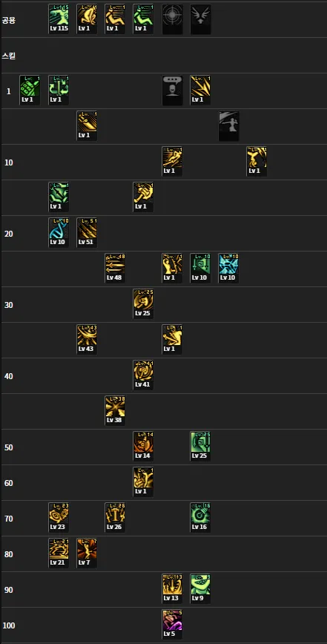Select the Lv 26 skill icon
Image resolution: width=327 pixels, height=644 pixels.
[115, 518]
